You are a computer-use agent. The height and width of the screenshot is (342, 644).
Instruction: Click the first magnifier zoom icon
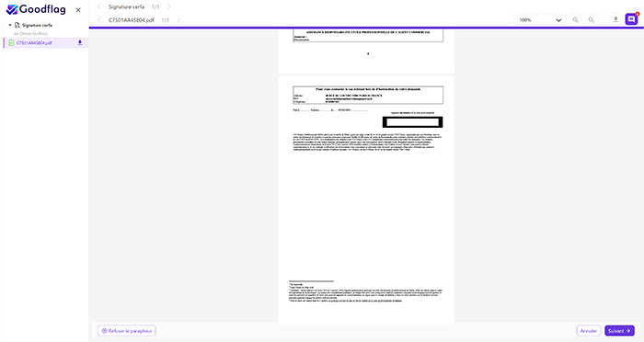coord(575,19)
